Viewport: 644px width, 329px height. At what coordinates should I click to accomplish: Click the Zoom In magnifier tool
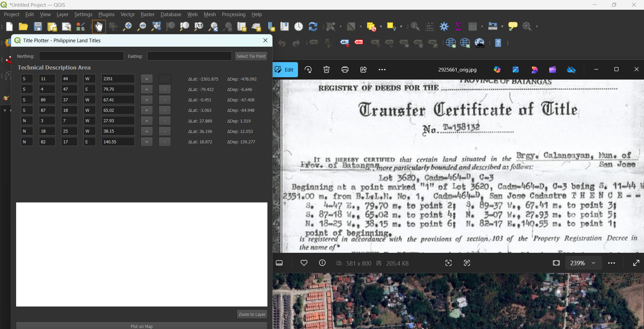(x=127, y=27)
